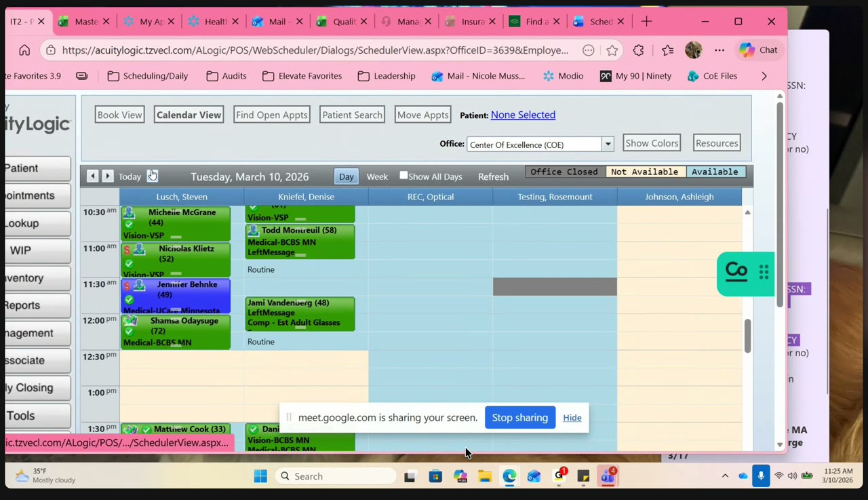Toggle Show All Days checkbox
The height and width of the screenshot is (500, 868).
[x=403, y=175]
